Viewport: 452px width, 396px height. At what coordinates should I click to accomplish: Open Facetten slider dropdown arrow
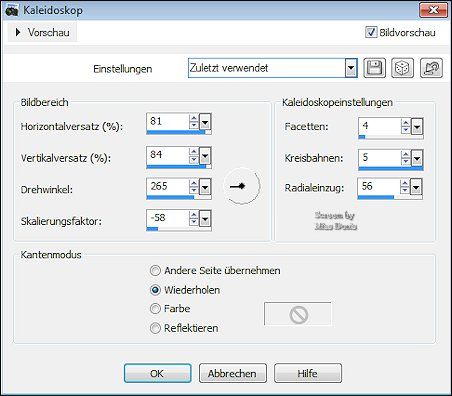417,127
